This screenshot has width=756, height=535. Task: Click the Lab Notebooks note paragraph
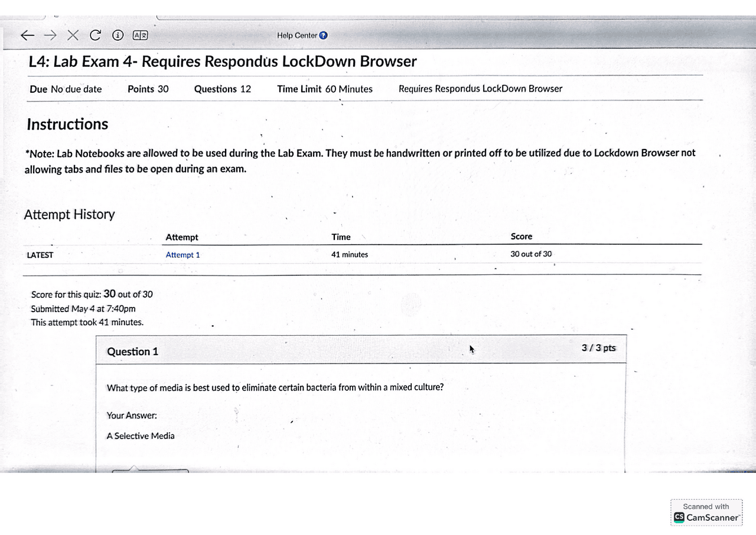pos(360,161)
